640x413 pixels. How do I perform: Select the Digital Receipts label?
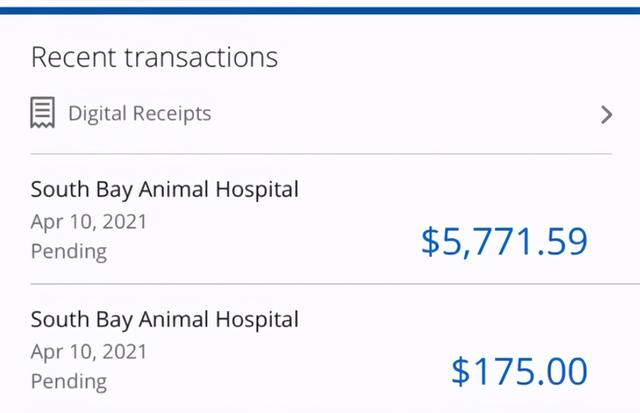140,113
